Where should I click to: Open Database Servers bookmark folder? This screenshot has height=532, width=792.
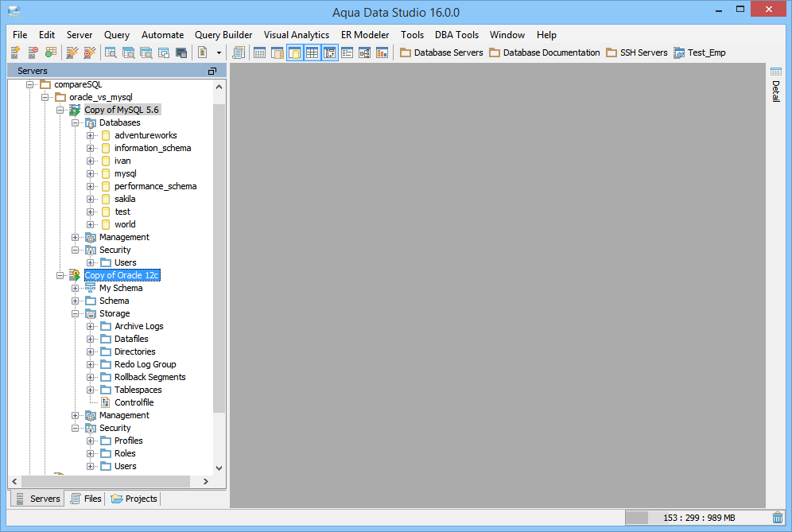point(441,52)
